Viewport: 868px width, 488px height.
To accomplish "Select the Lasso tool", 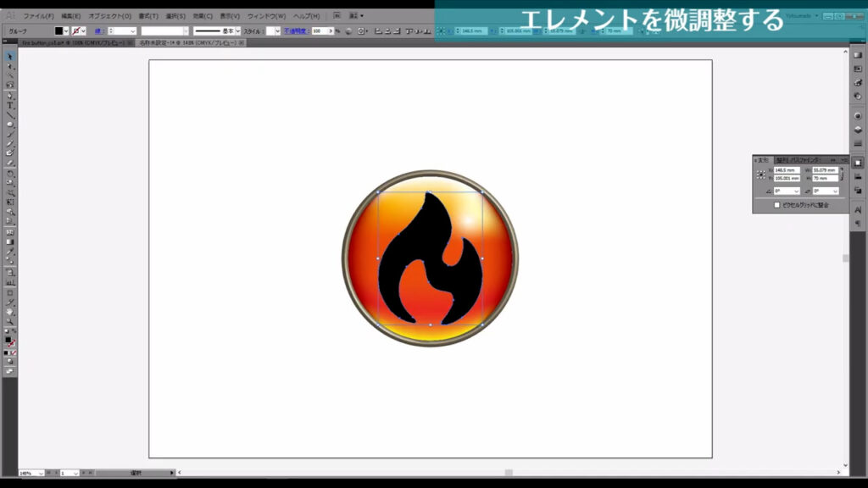I will (10, 85).
